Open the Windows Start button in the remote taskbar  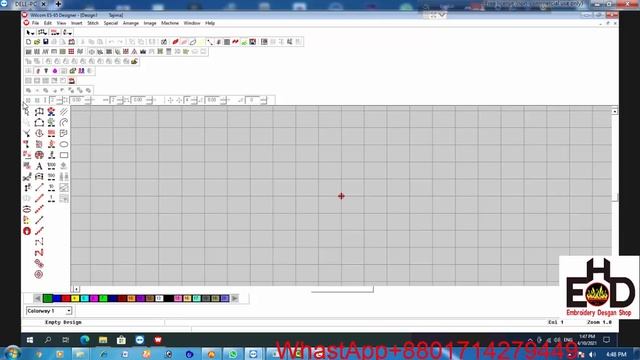point(30,340)
